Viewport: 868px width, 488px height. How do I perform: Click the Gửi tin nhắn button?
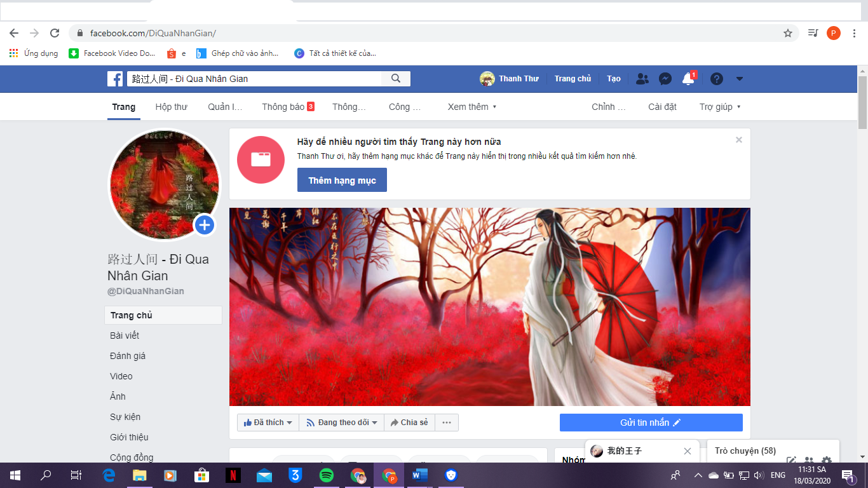(x=651, y=423)
